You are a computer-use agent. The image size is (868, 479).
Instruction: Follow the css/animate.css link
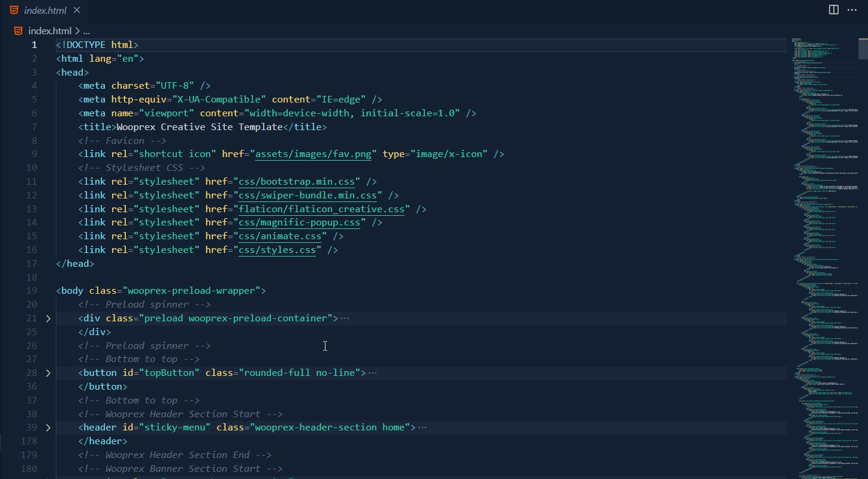click(x=281, y=236)
